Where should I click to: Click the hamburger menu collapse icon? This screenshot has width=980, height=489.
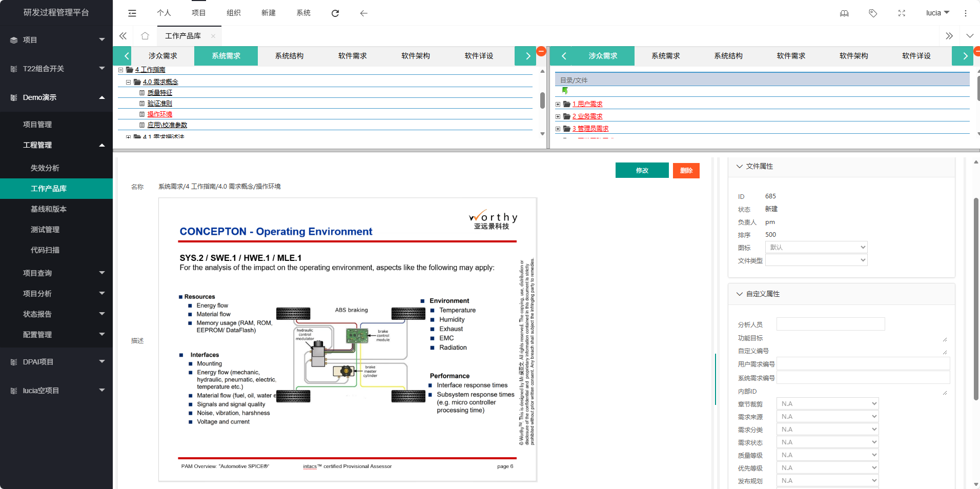pos(132,13)
